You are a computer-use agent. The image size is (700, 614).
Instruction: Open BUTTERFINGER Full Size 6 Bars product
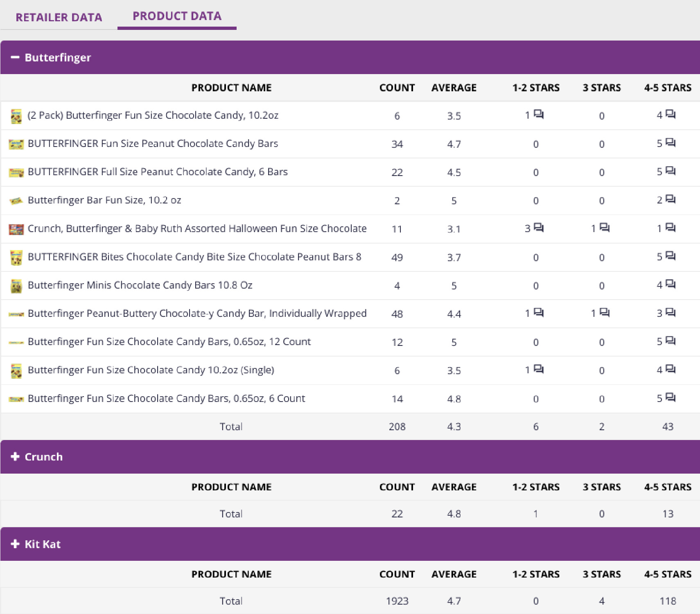coord(158,172)
